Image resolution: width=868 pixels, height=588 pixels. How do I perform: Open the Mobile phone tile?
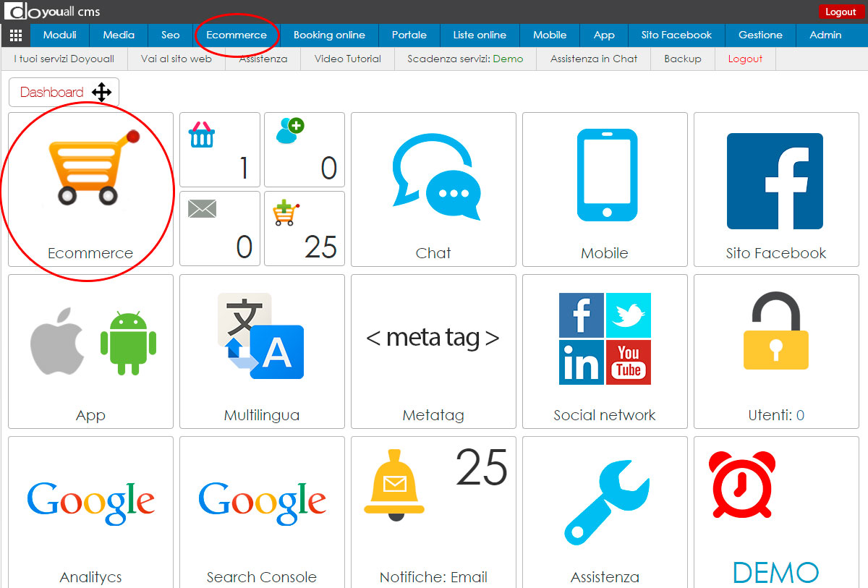pos(605,189)
